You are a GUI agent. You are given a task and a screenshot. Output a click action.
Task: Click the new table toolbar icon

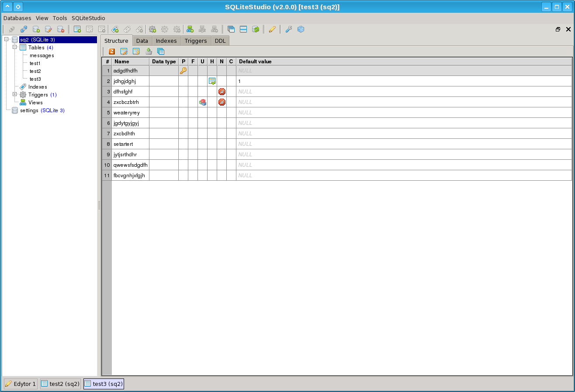(x=77, y=29)
